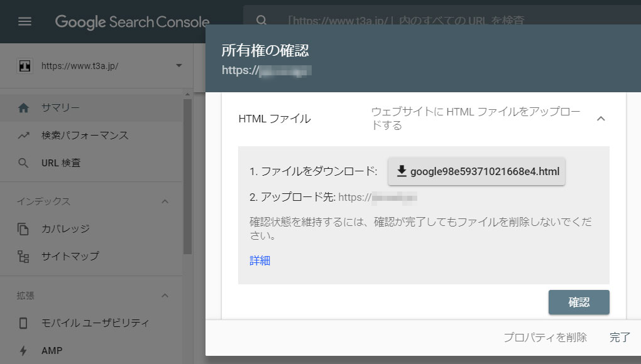Click the Google Search Console logo

[x=132, y=21]
